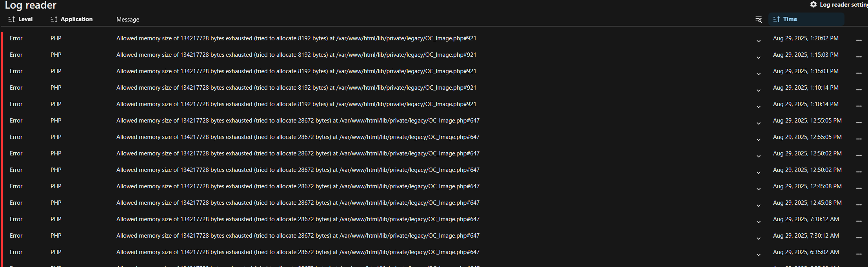Screen dimensions: 868x267
Task: Expand the upper 7:30:12 AM entry chevron
Action: [x=759, y=222]
